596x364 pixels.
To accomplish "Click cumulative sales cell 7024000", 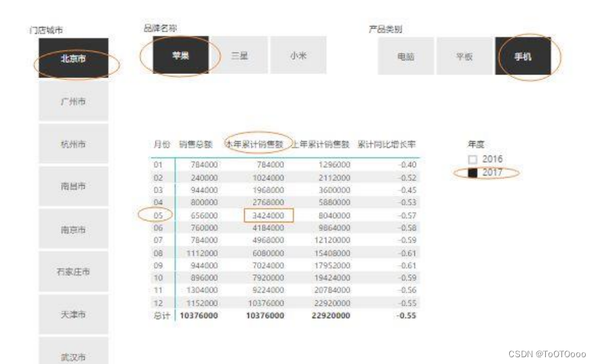I will (x=269, y=265).
